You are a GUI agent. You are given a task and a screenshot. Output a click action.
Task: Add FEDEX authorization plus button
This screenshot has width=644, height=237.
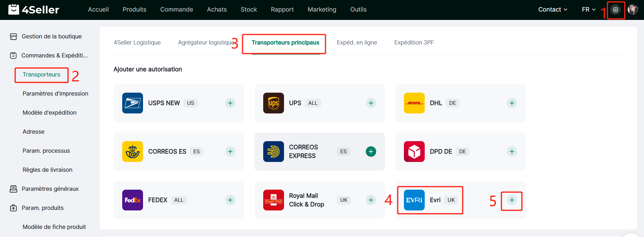click(x=230, y=200)
